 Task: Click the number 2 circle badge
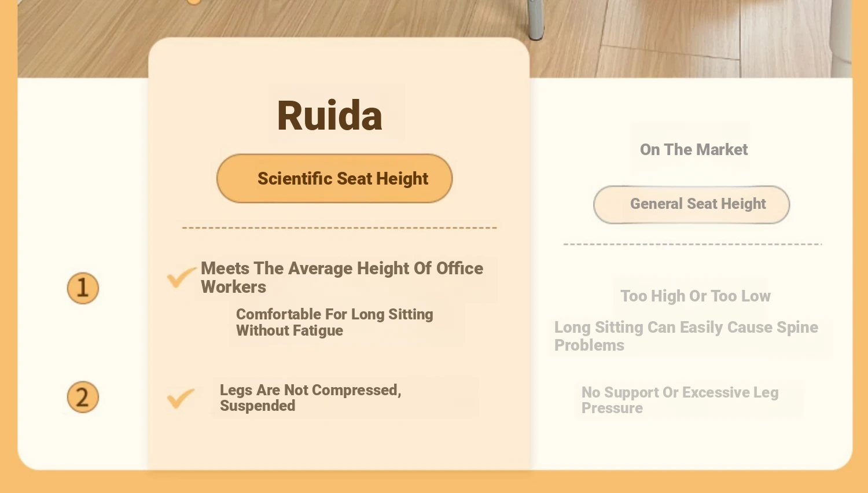pos(83,397)
